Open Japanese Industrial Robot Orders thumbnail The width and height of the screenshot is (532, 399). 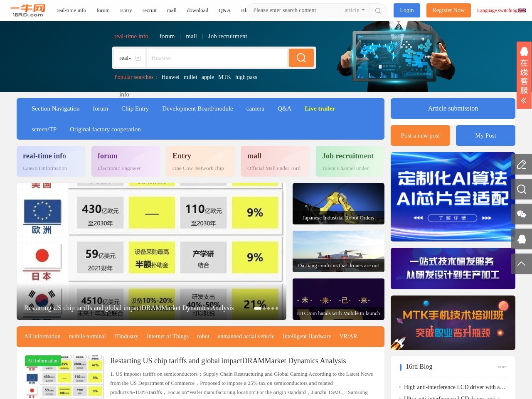[338, 204]
